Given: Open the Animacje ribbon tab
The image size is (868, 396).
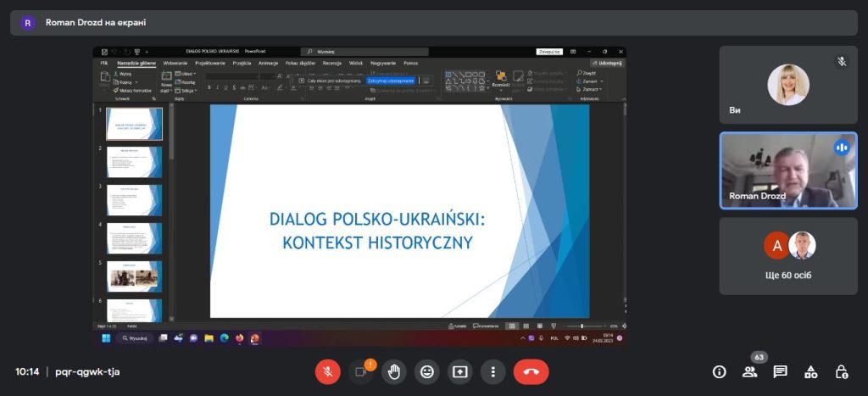Looking at the screenshot, I should tap(268, 63).
